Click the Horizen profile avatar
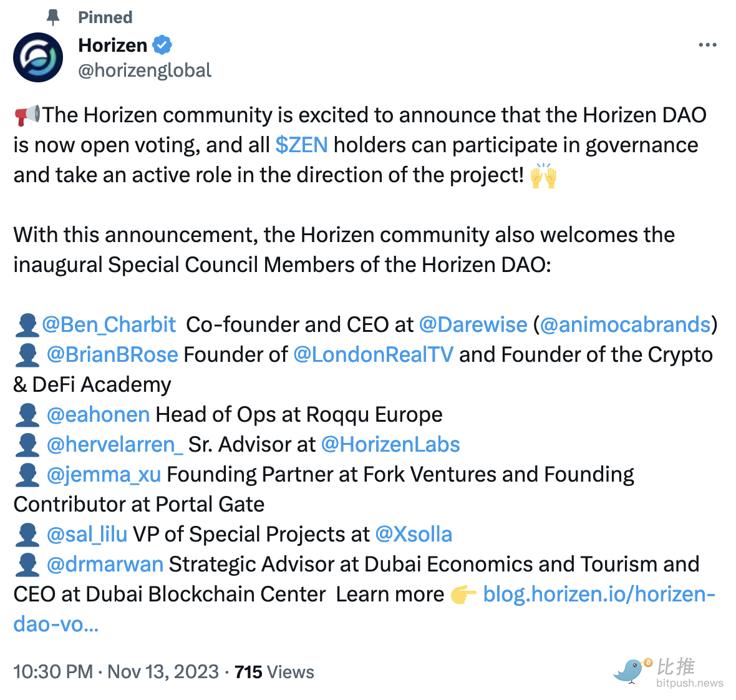736x700 pixels. pos(38,57)
